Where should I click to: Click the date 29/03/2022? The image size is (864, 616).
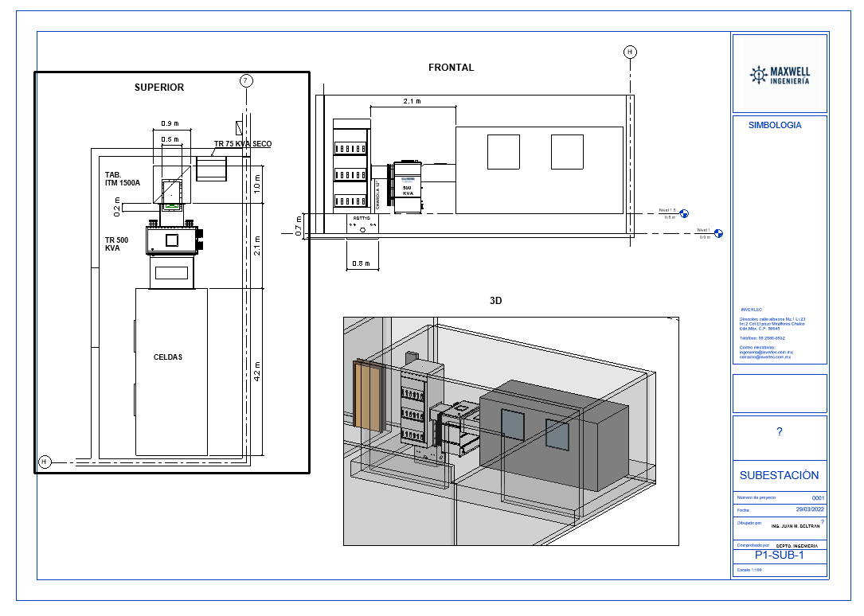point(810,510)
